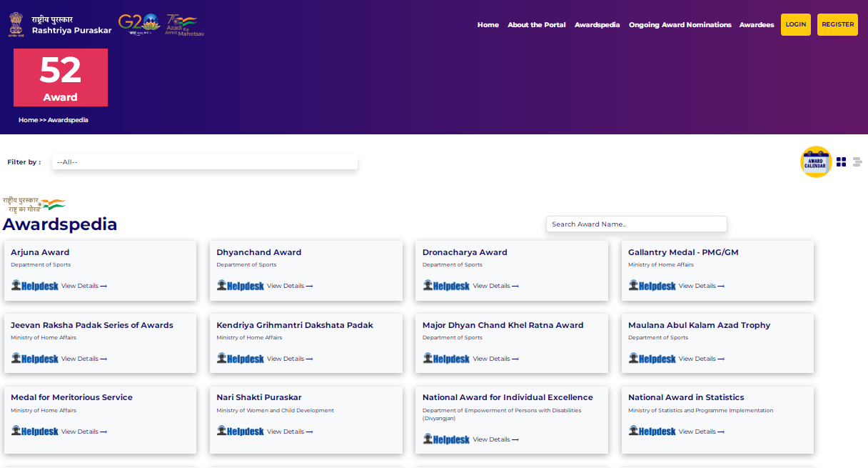Viewport: 868px width, 468px height.
Task: Click Home in the breadcrumb
Action: [x=28, y=120]
